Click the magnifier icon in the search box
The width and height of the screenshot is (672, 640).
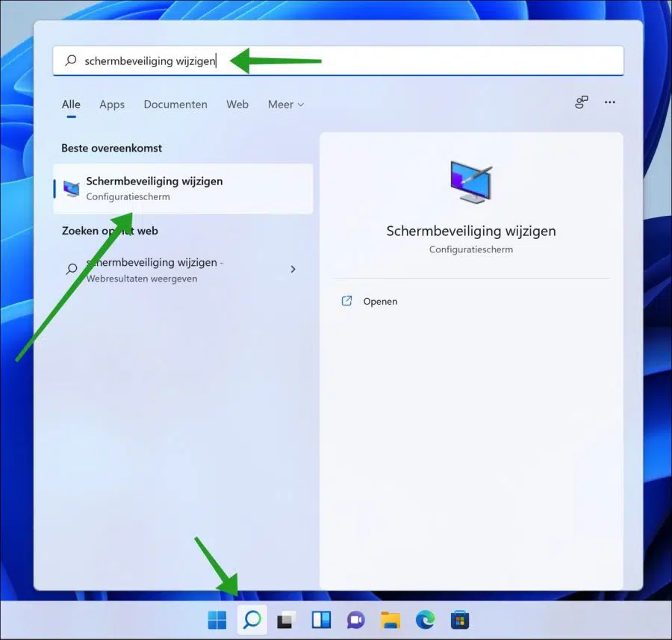tap(71, 60)
